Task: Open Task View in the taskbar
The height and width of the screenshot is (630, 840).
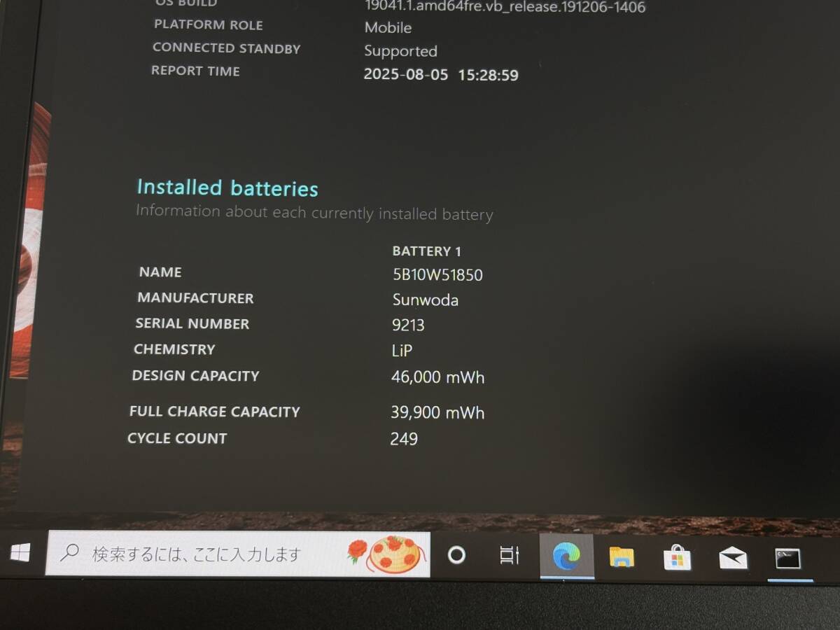Action: coord(509,555)
